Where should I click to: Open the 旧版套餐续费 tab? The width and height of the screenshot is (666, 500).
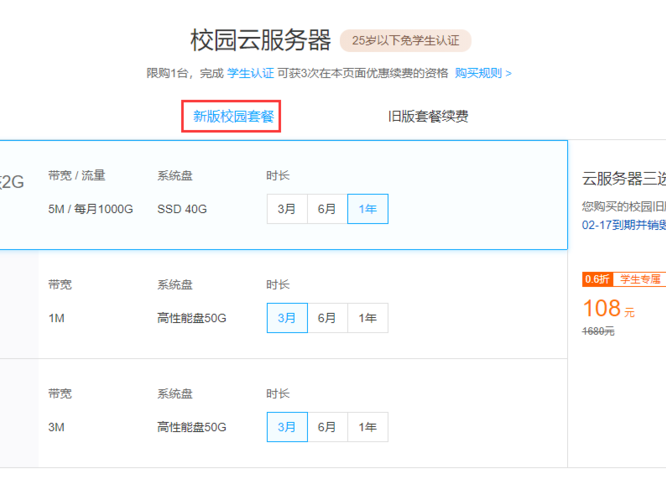(428, 116)
